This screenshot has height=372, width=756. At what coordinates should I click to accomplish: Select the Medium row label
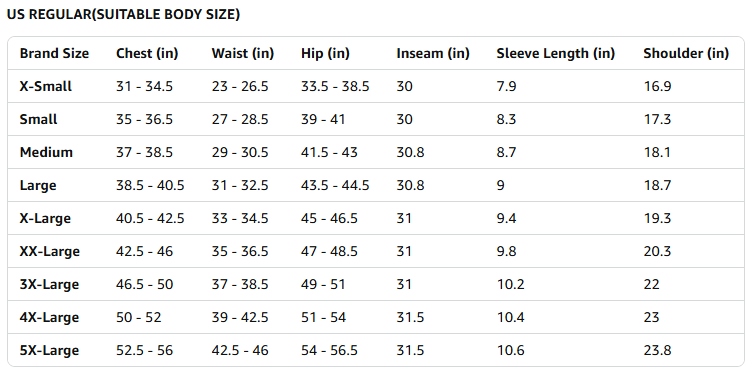[x=46, y=153]
